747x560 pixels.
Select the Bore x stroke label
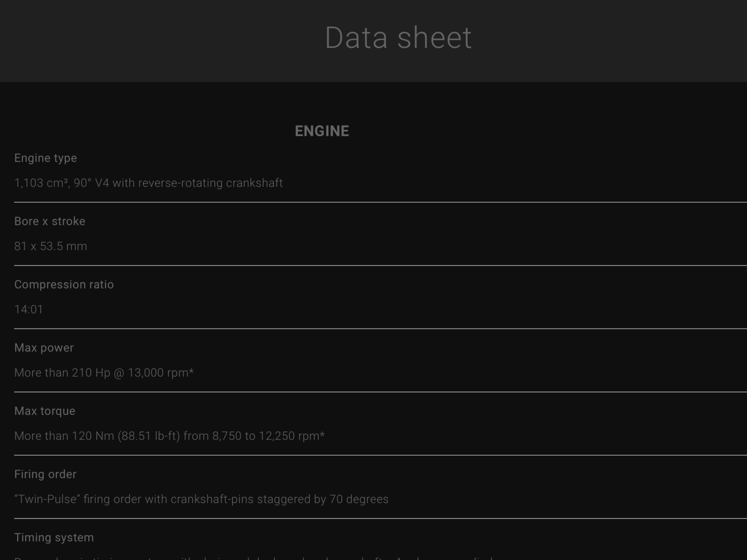[50, 221]
